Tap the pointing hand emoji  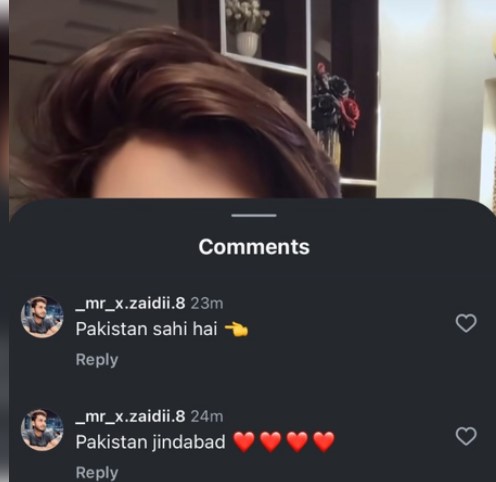point(236,330)
